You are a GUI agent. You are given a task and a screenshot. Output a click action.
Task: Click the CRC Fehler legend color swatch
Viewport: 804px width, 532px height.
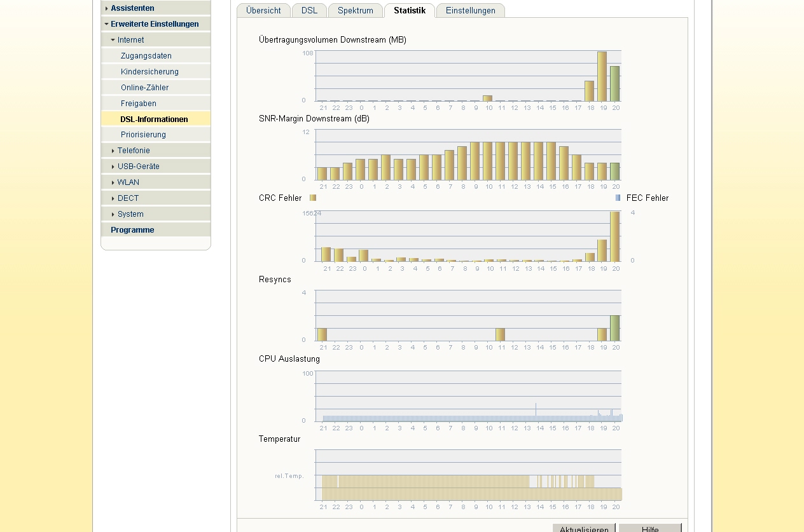click(x=313, y=198)
